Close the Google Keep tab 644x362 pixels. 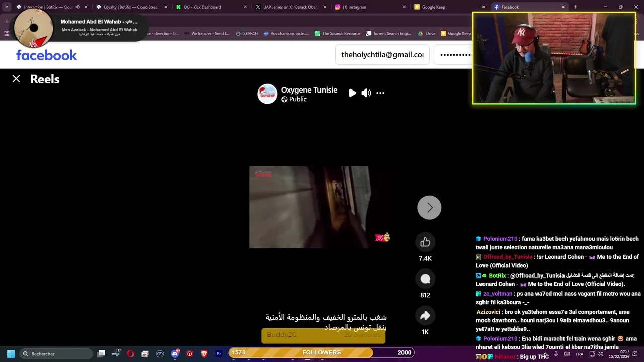pos(484,7)
